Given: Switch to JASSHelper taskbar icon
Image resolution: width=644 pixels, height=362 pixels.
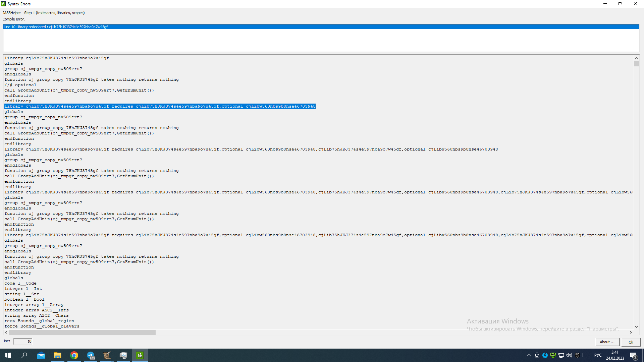Looking at the screenshot, I should [x=140, y=355].
